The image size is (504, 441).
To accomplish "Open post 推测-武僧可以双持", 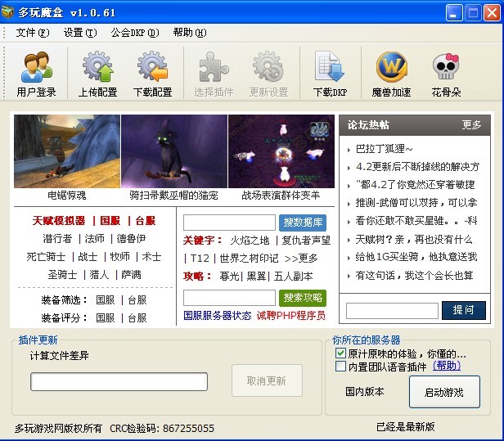I will tap(416, 203).
